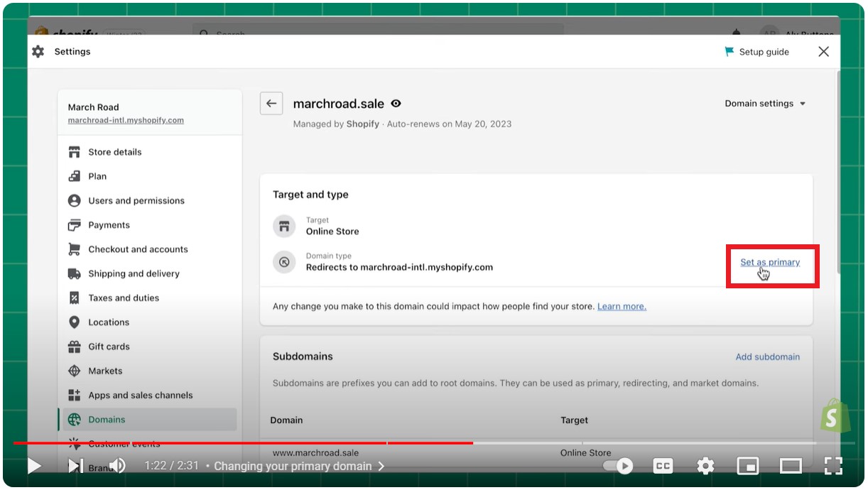868x490 pixels.
Task: Toggle the video autoplay switch
Action: point(618,466)
